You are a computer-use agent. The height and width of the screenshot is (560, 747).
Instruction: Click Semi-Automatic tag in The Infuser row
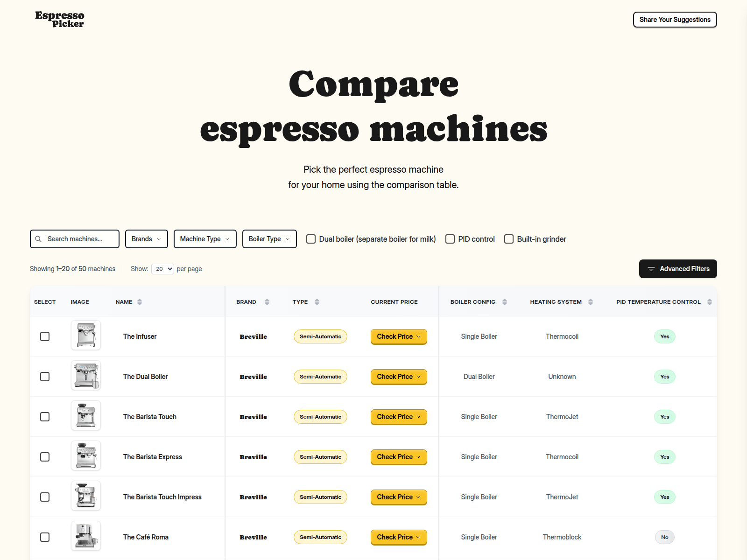[320, 336]
